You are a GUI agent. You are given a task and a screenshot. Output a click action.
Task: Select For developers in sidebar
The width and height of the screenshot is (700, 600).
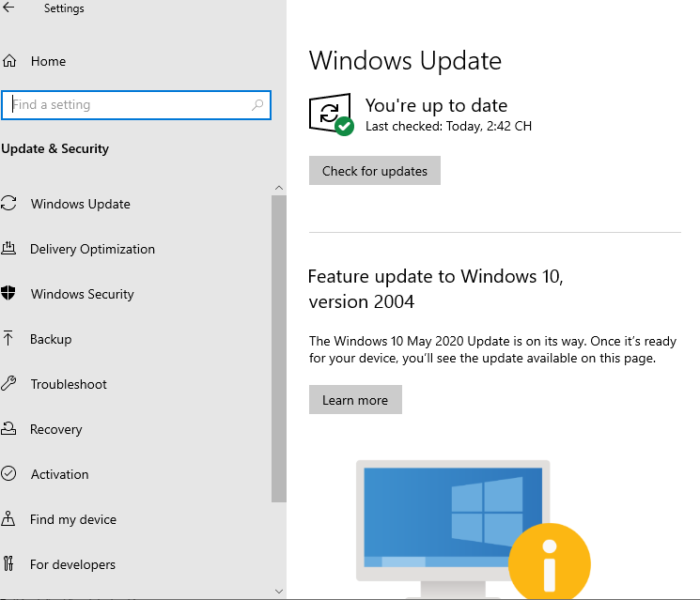pos(72,564)
